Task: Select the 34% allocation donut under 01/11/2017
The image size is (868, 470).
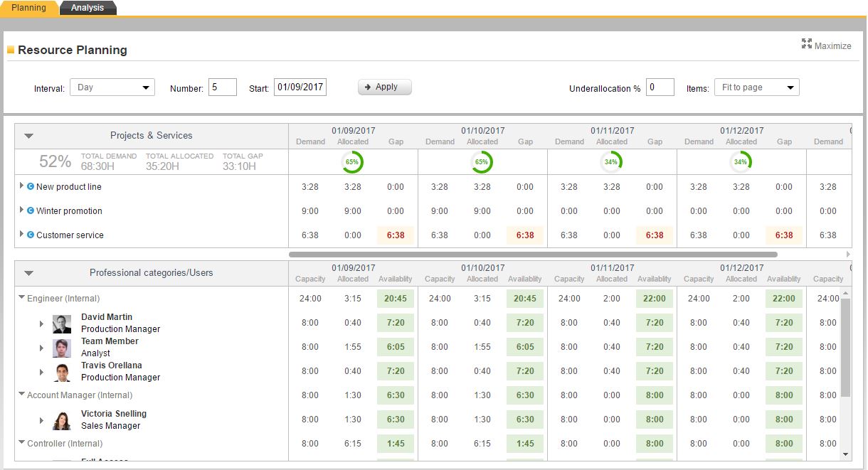Action: (x=611, y=162)
